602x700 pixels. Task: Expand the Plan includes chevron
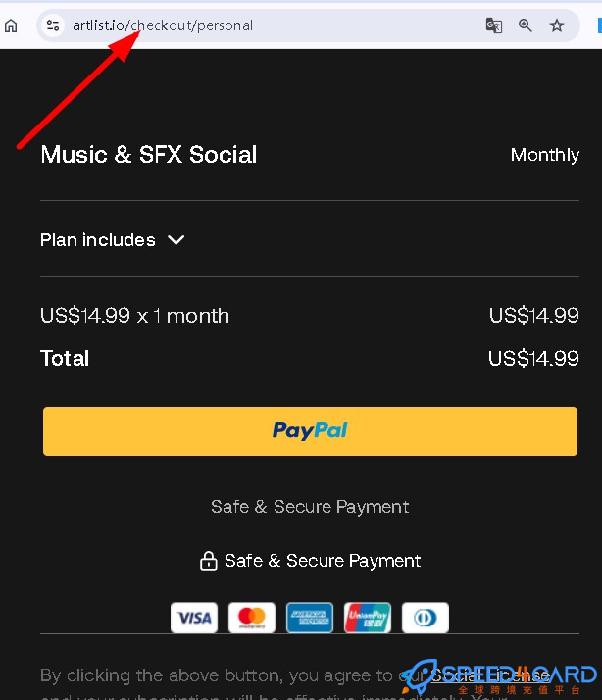pos(176,239)
